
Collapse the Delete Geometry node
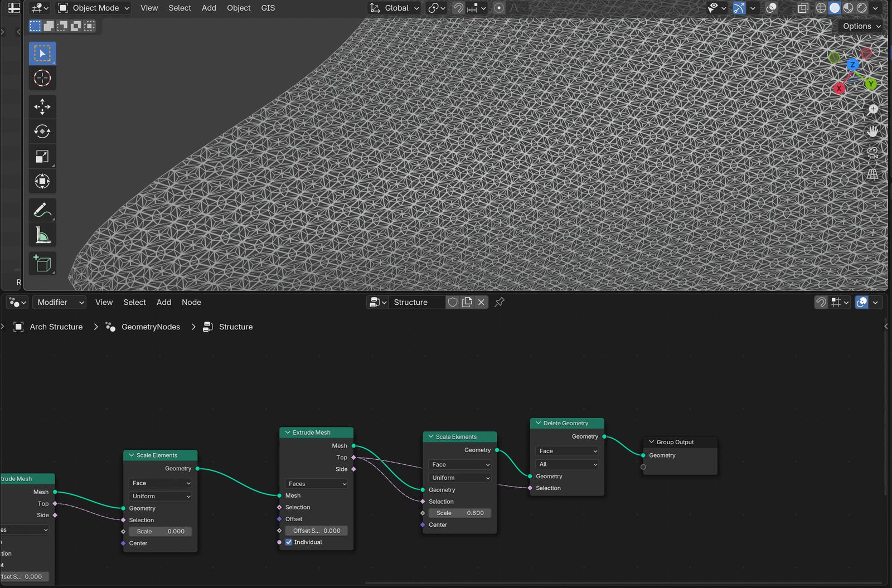coord(539,423)
